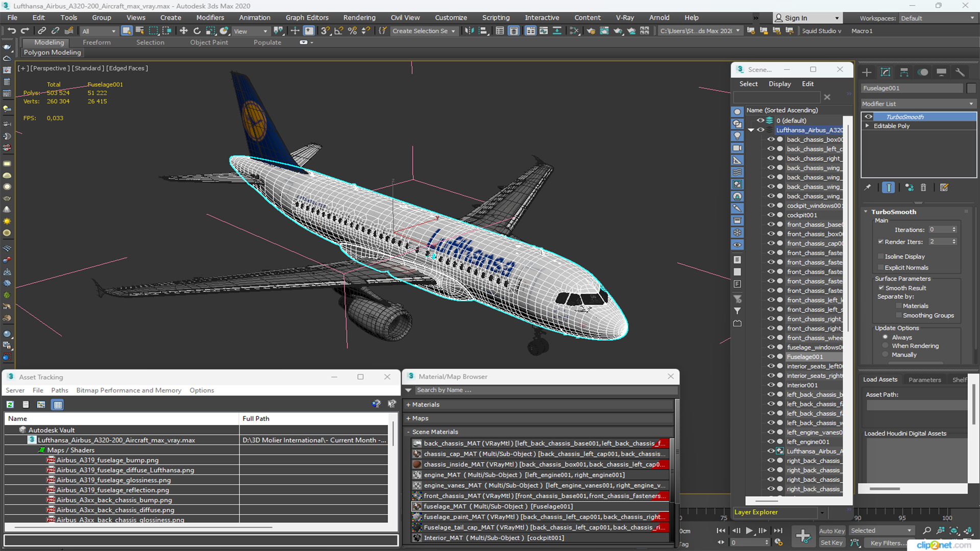Click Zoom magnifier in viewport controls
The height and width of the screenshot is (551, 980).
tap(927, 531)
